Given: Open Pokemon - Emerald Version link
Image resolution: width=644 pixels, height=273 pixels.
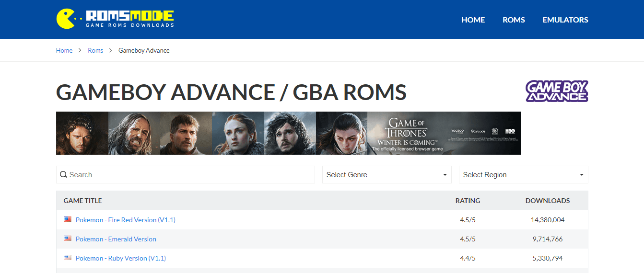Looking at the screenshot, I should [x=116, y=239].
